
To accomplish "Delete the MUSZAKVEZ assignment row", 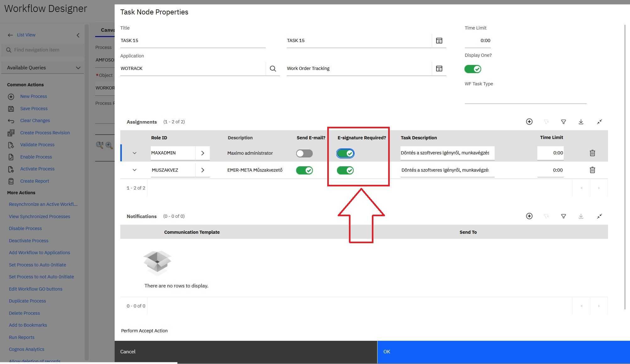I will click(x=592, y=170).
